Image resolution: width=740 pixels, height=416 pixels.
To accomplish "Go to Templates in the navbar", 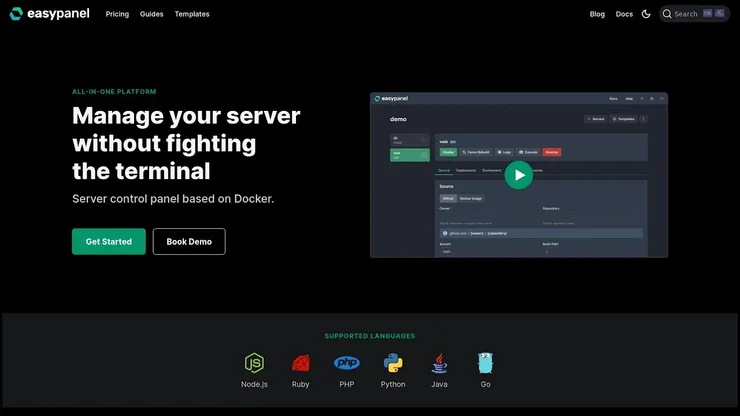I will (192, 14).
